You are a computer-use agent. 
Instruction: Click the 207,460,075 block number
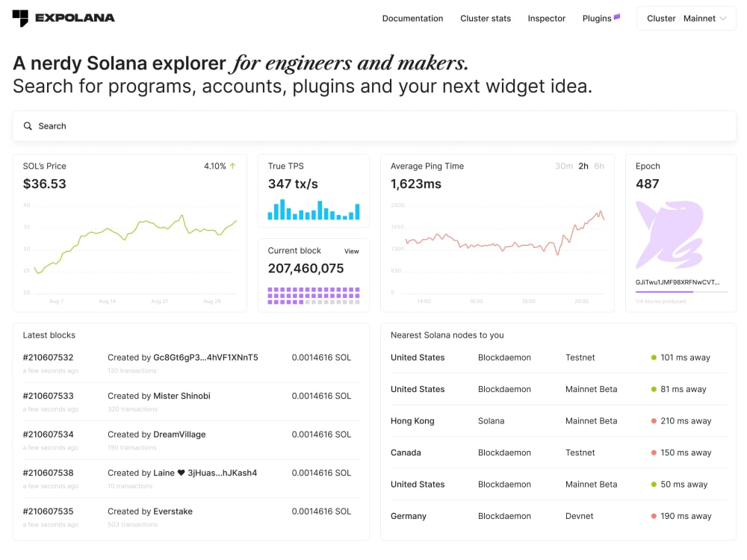click(306, 269)
